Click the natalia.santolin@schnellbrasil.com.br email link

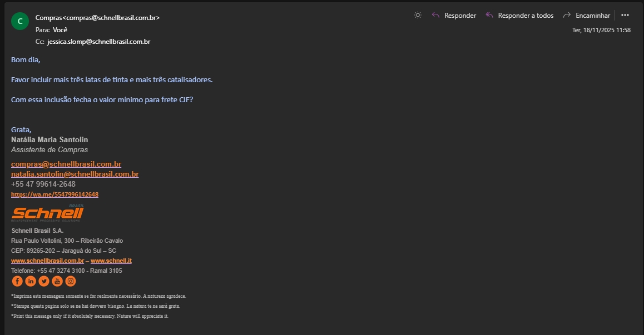[x=75, y=174]
